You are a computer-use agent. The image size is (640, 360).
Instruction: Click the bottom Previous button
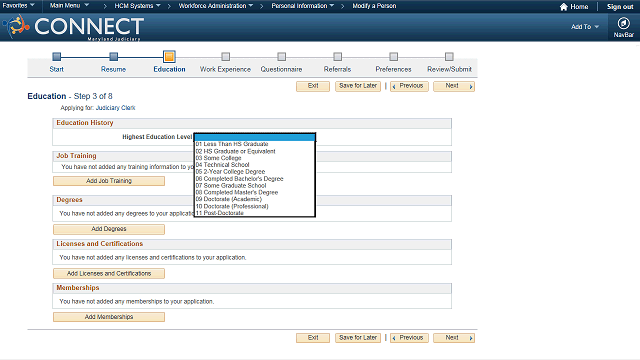(x=409, y=338)
